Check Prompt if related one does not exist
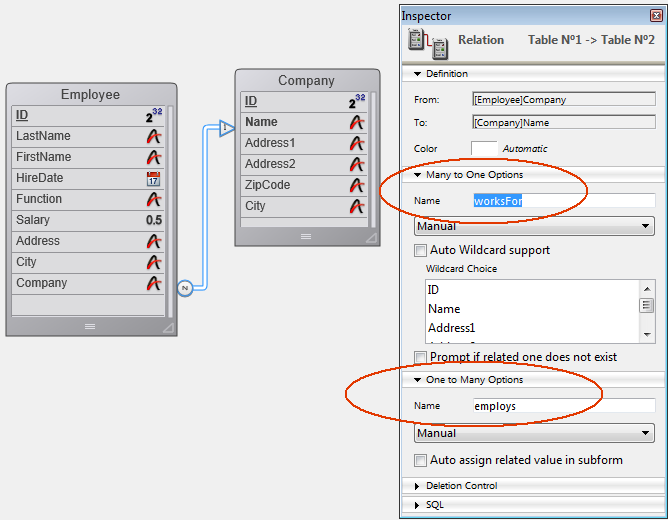 [x=420, y=357]
